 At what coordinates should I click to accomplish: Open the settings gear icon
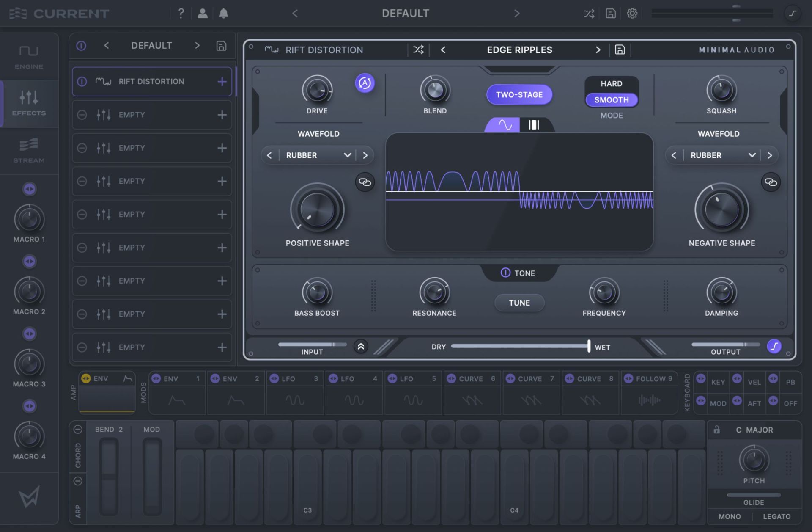(x=632, y=14)
